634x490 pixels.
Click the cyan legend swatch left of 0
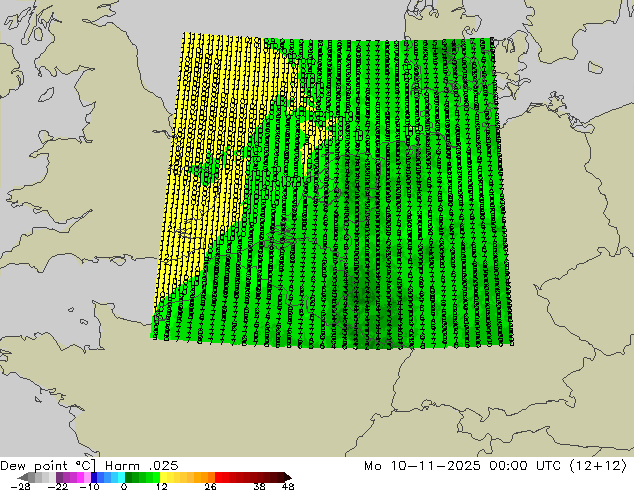coord(121,477)
